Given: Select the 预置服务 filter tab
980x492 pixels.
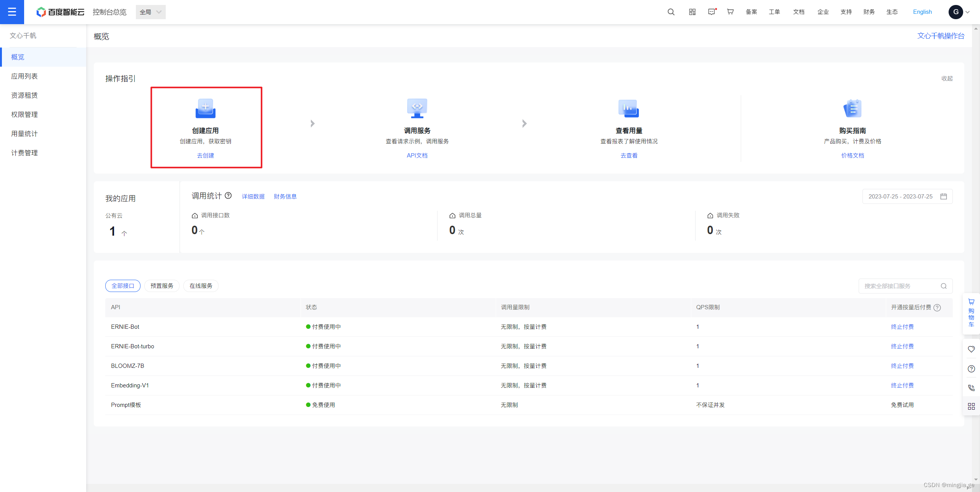Looking at the screenshot, I should click(162, 286).
